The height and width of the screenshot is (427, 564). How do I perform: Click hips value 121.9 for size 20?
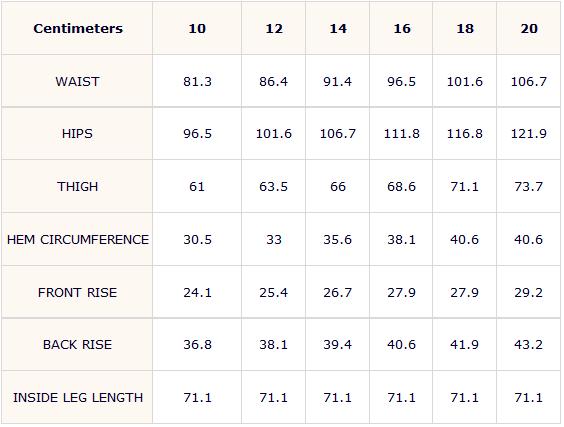click(529, 134)
